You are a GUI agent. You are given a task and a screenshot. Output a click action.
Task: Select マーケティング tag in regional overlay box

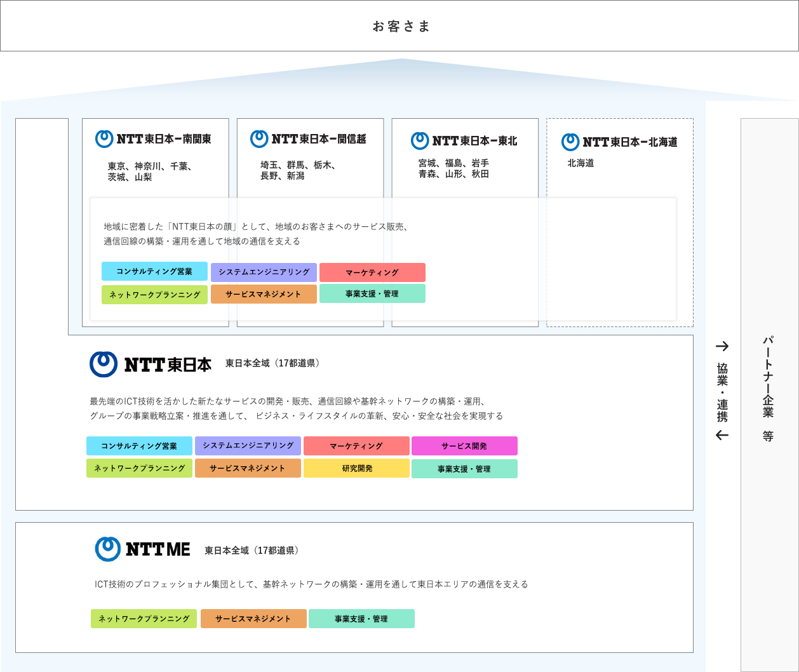(x=372, y=272)
